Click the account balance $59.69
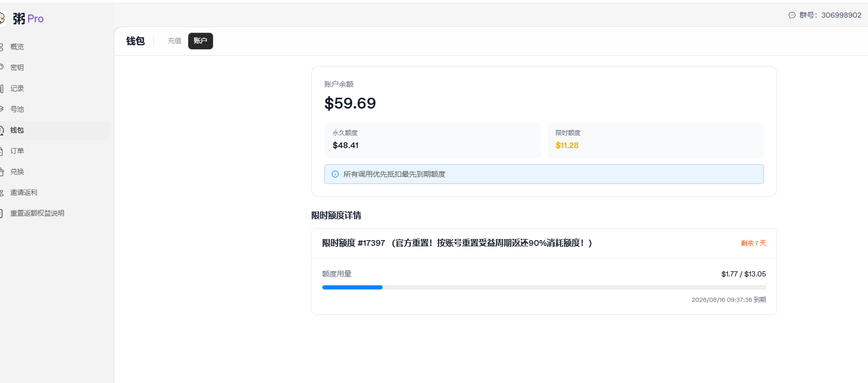Viewport: 868px width, 383px height. point(350,103)
